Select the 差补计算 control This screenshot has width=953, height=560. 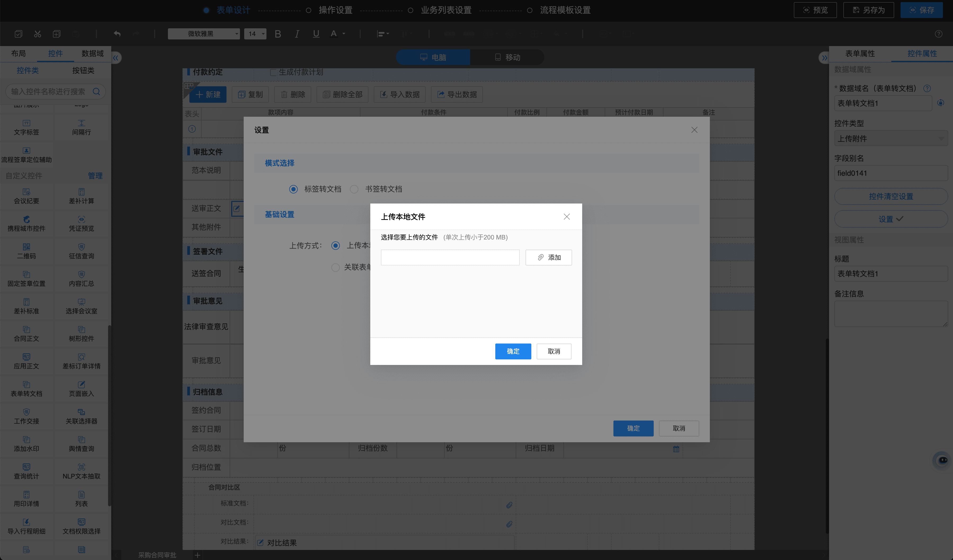pyautogui.click(x=82, y=196)
